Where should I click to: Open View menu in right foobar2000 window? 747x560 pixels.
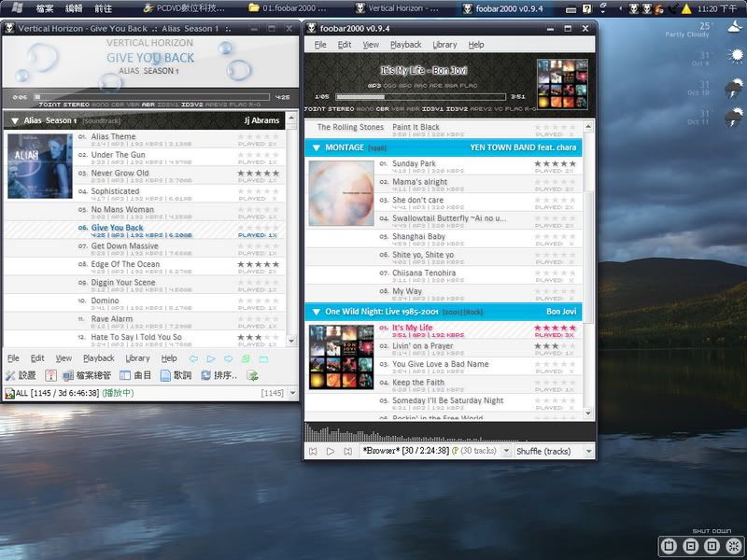coord(371,45)
